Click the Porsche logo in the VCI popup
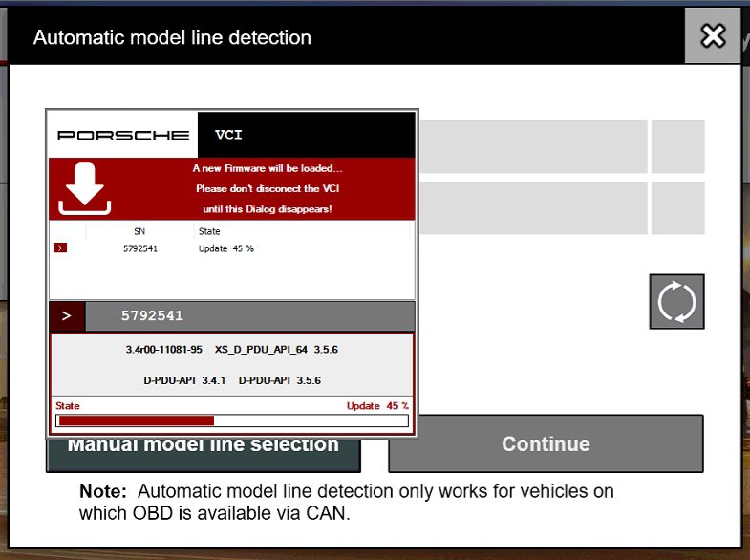Viewport: 750px width, 560px height. 123,135
